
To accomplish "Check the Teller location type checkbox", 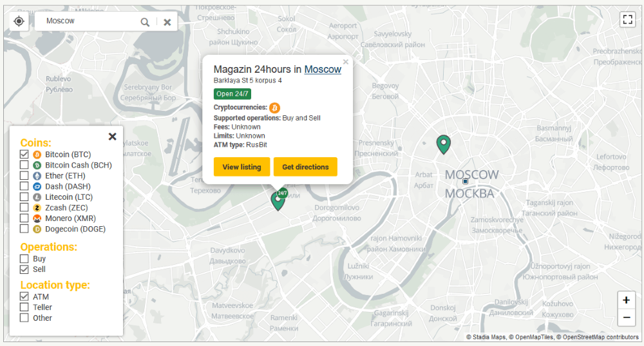I will (x=24, y=307).
